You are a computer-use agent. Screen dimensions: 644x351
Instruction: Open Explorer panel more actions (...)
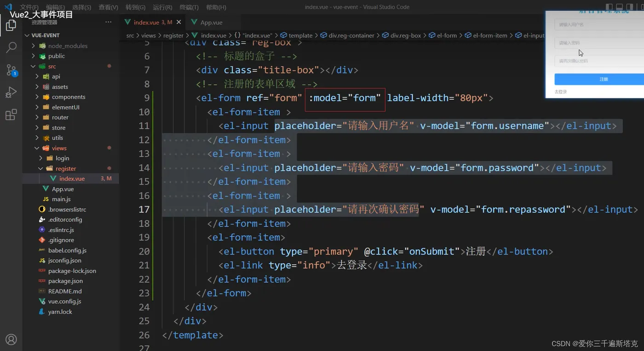(x=108, y=22)
